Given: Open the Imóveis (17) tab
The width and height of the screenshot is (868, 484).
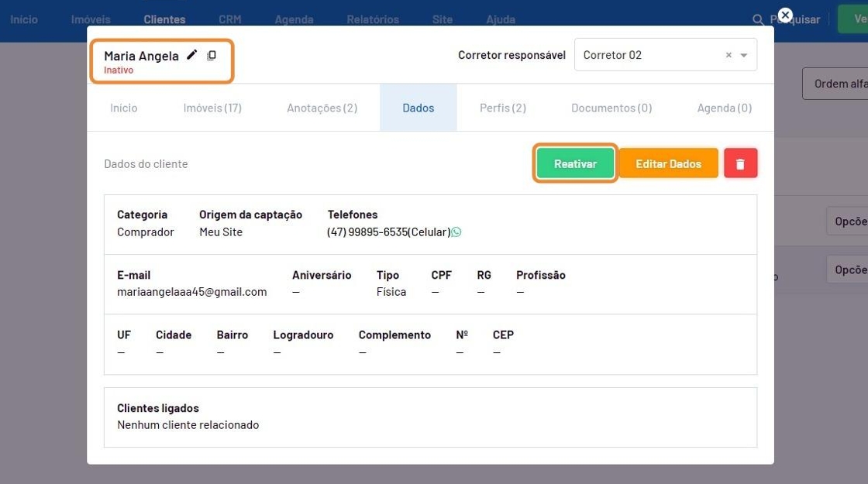Looking at the screenshot, I should tap(212, 108).
